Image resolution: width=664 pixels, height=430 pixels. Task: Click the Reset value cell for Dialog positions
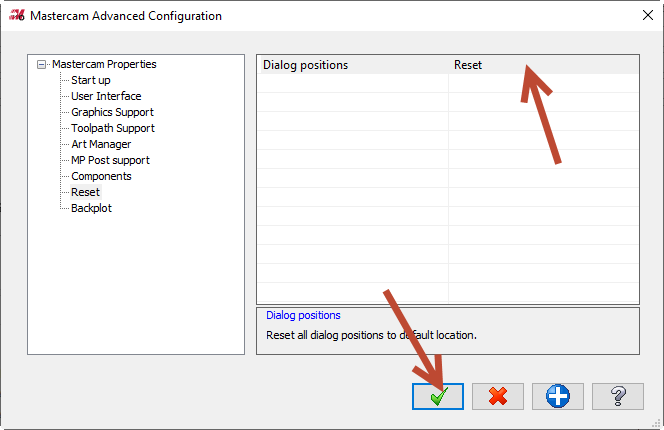543,65
